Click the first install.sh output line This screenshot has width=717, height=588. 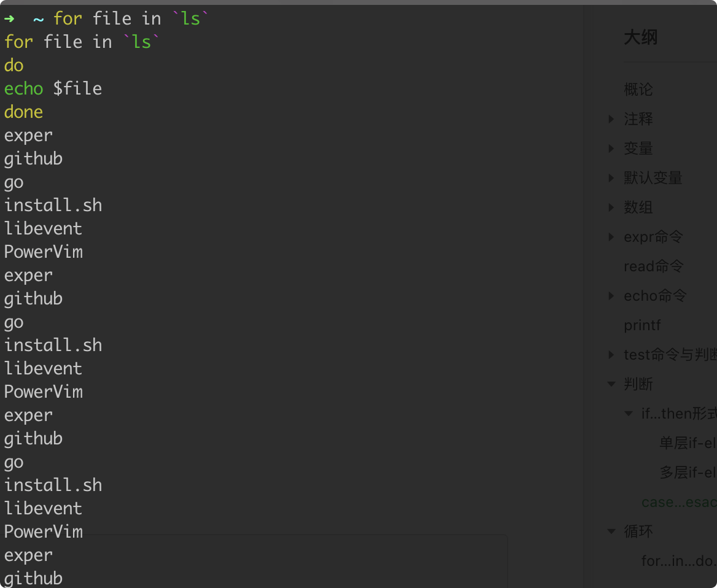[x=53, y=205]
